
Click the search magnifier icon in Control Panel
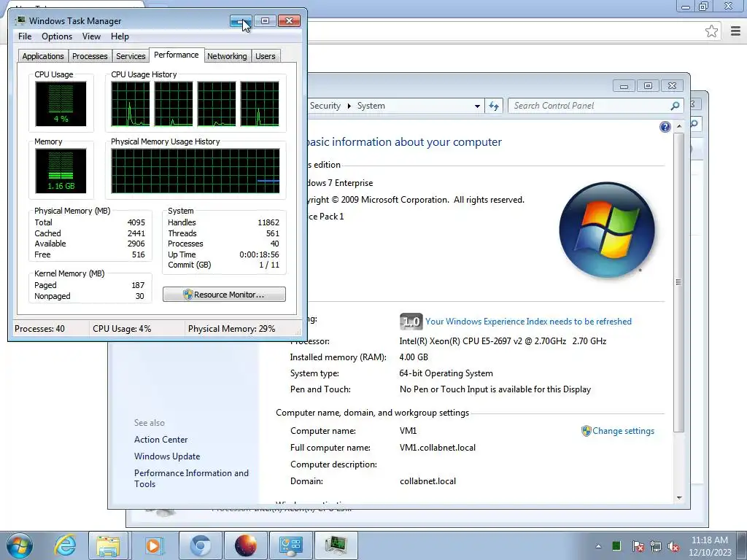[675, 106]
